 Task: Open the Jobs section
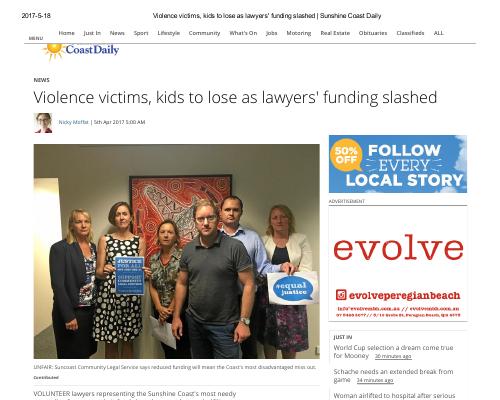tap(272, 33)
